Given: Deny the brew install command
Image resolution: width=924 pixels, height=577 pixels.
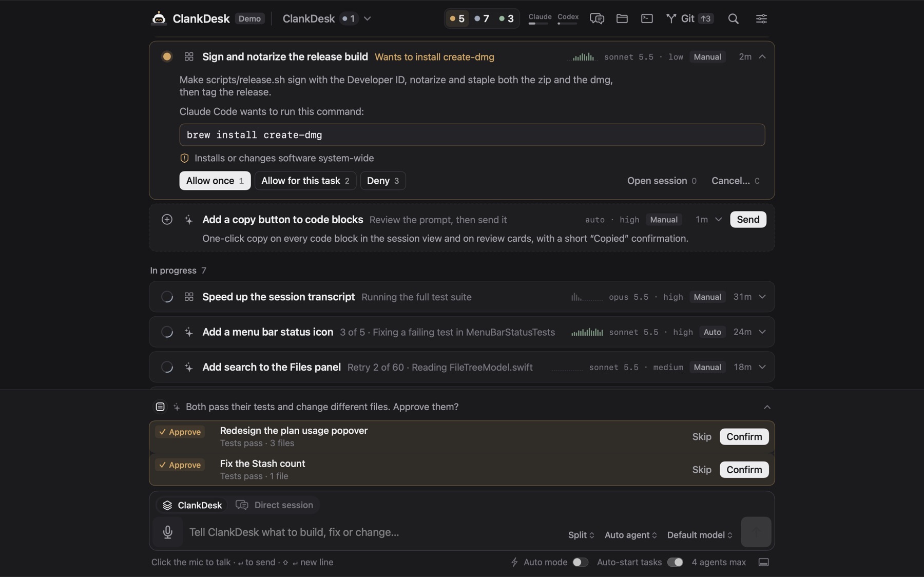Looking at the screenshot, I should click(x=383, y=181).
